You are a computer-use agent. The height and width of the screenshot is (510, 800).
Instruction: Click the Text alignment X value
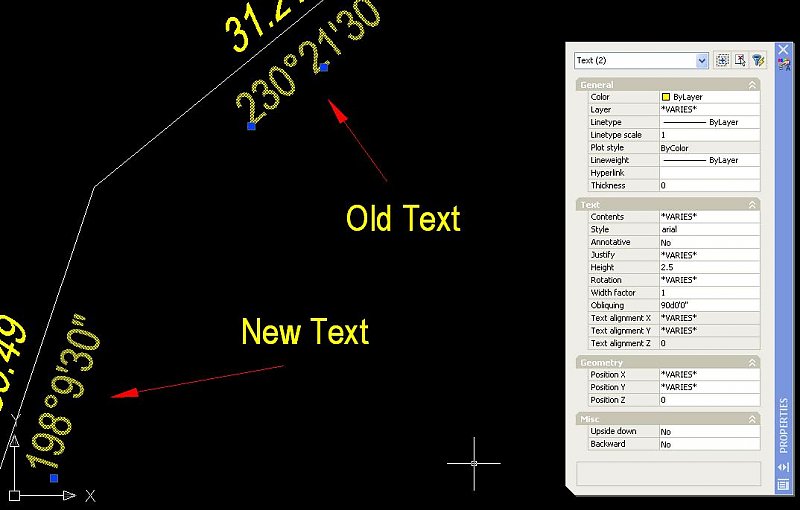pyautogui.click(x=709, y=318)
